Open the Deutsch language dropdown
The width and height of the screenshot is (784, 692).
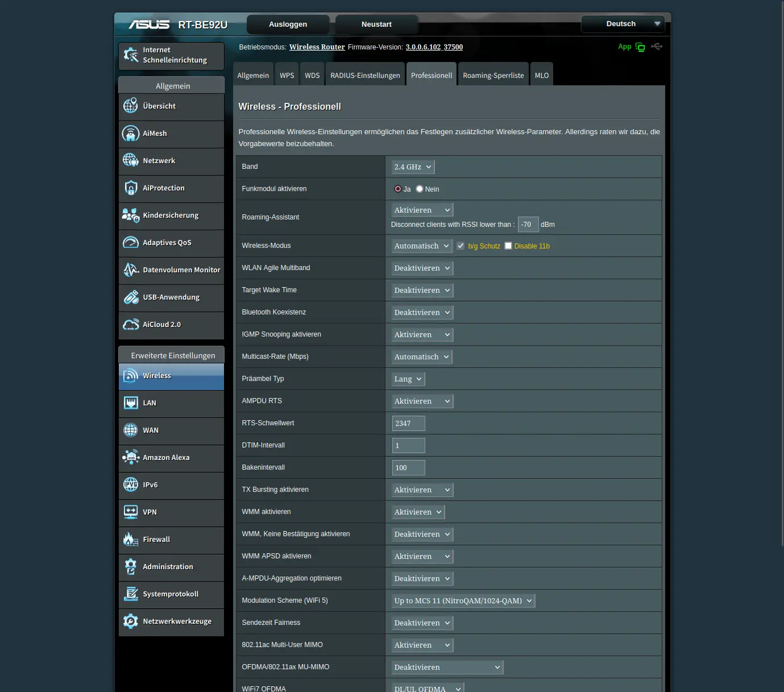point(623,24)
